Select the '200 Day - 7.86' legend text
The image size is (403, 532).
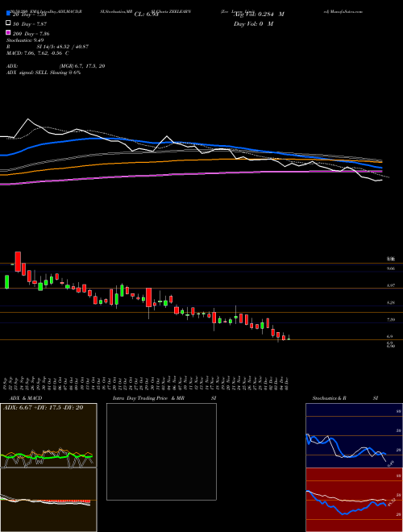[x=31, y=34]
